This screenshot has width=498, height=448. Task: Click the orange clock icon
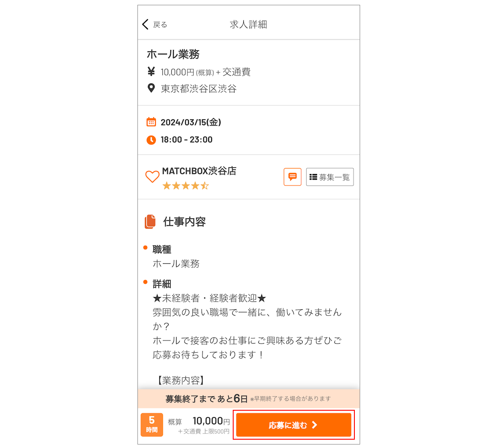pos(151,140)
